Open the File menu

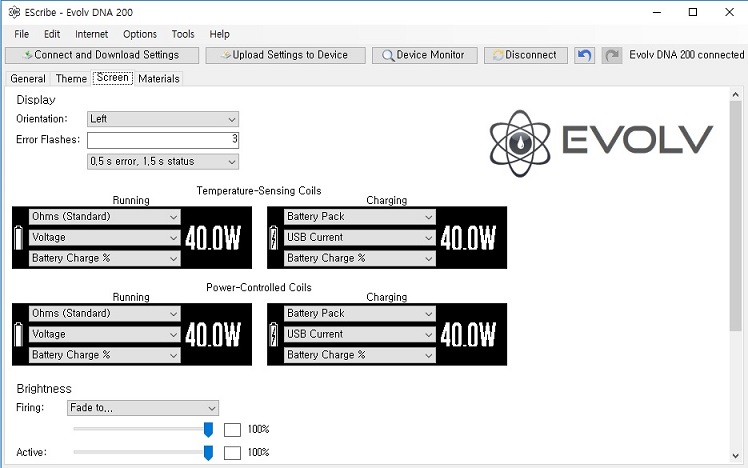tap(21, 34)
